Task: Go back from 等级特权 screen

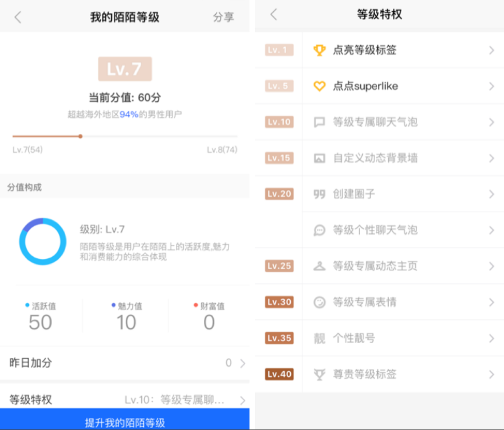Action: click(274, 14)
